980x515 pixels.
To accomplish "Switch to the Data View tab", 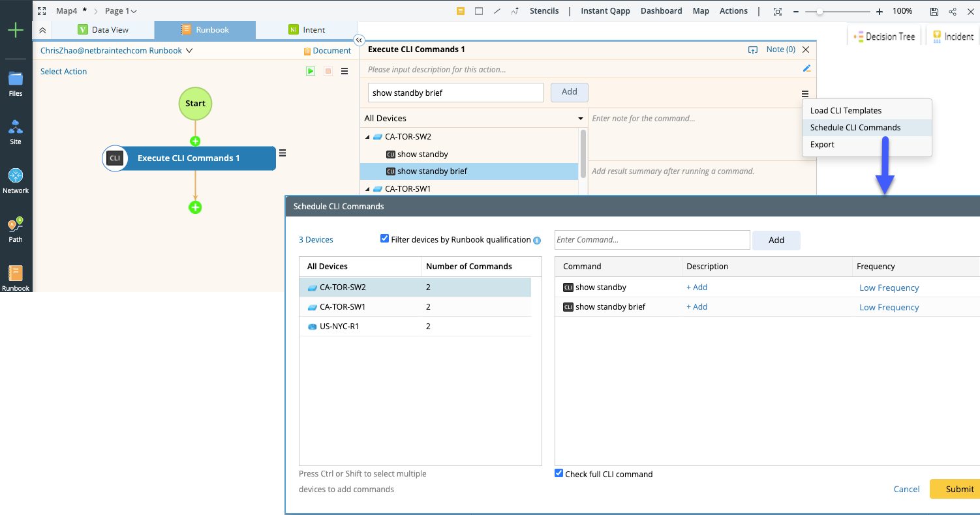I will point(103,30).
